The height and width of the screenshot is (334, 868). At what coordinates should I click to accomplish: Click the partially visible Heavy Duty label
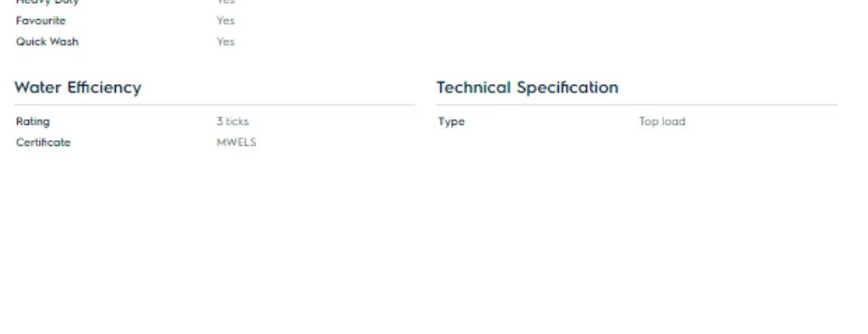tap(47, 2)
